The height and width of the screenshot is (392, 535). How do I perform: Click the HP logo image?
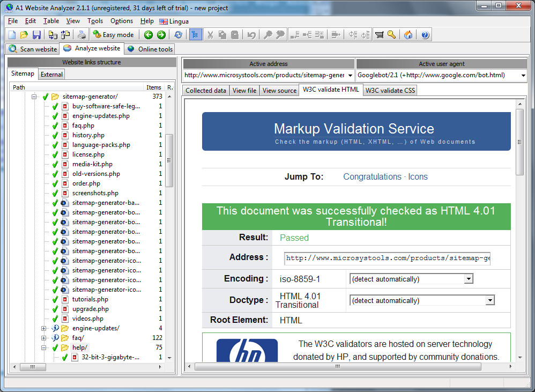(x=247, y=350)
